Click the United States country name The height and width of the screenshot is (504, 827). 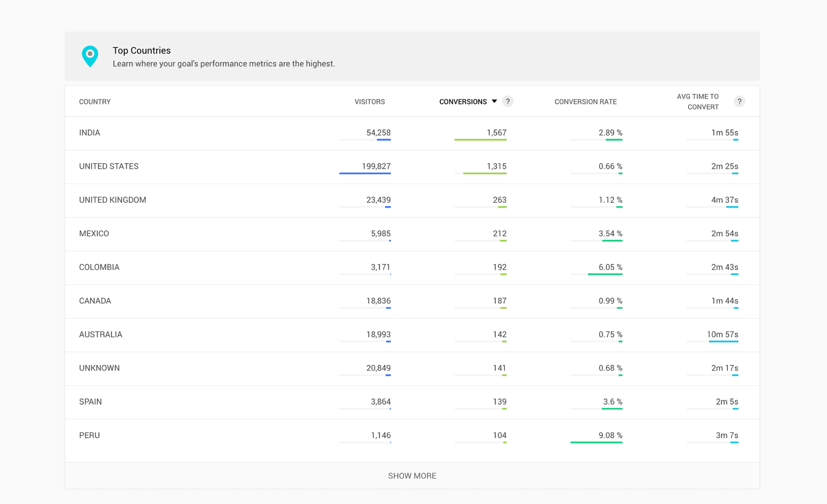[108, 166]
